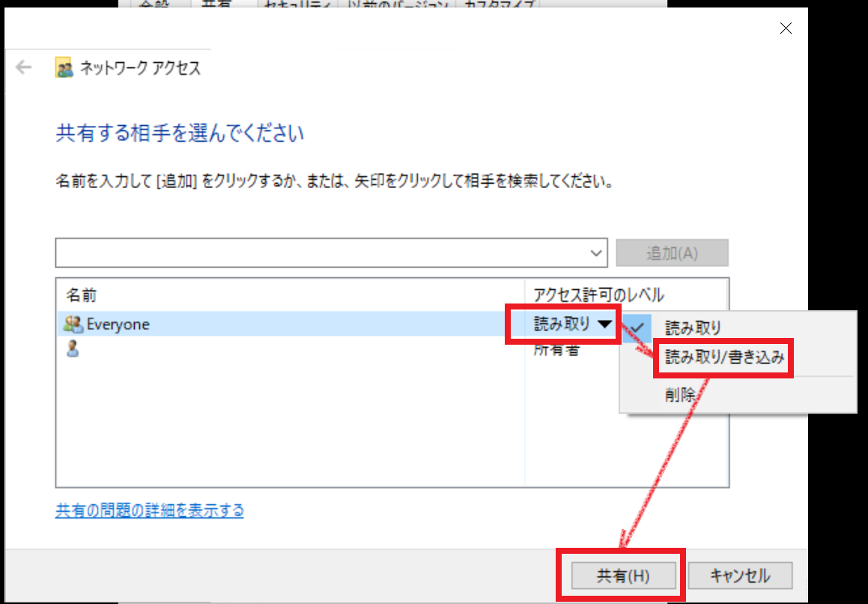The width and height of the screenshot is (868, 604).
Task: Click the 名前 column header
Action: (x=82, y=295)
